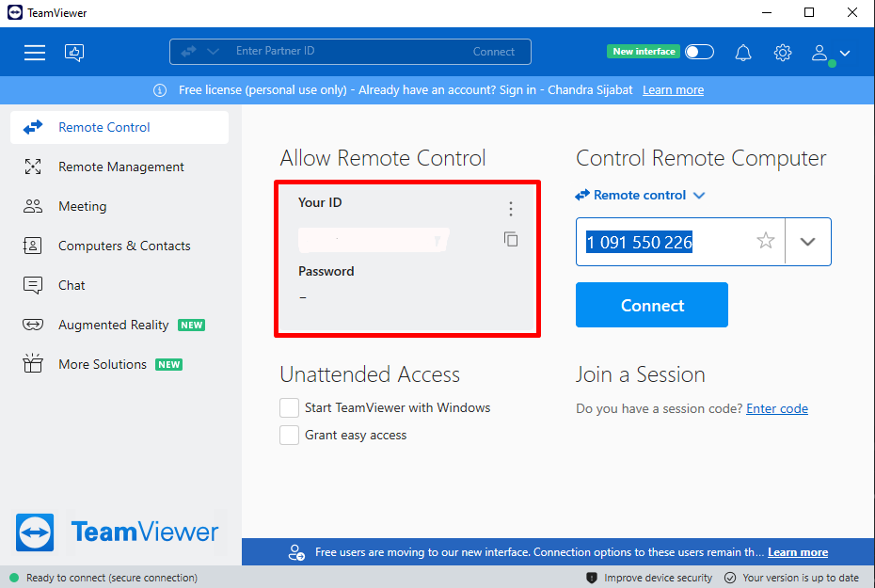The height and width of the screenshot is (588, 875).
Task: Open the three-dot menu beside Your ID
Action: pyautogui.click(x=511, y=209)
